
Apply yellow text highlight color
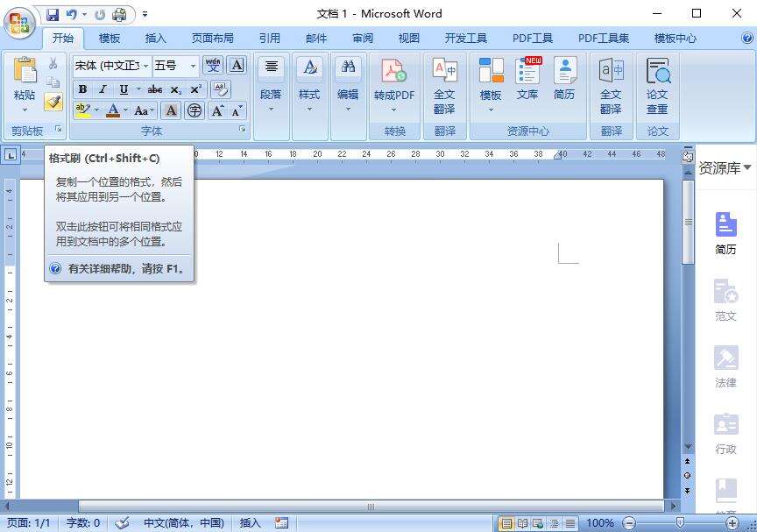[x=83, y=110]
